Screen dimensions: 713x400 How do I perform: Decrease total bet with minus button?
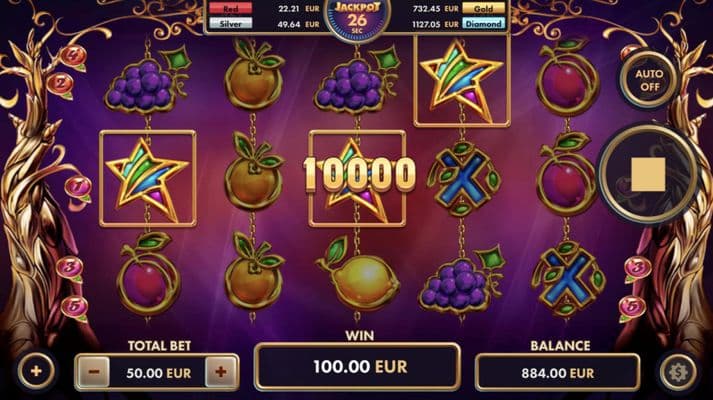(x=94, y=372)
